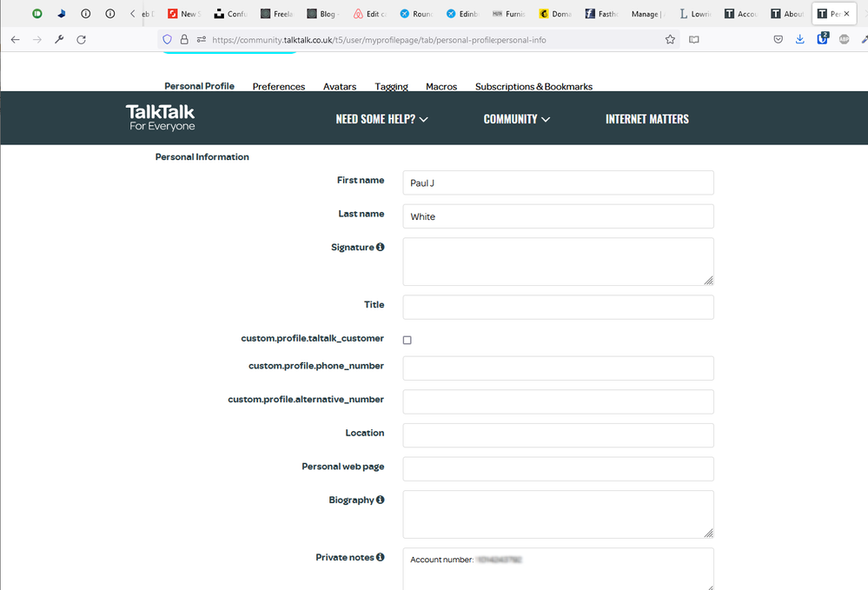Switch to the Accou browser tab

coord(741,14)
